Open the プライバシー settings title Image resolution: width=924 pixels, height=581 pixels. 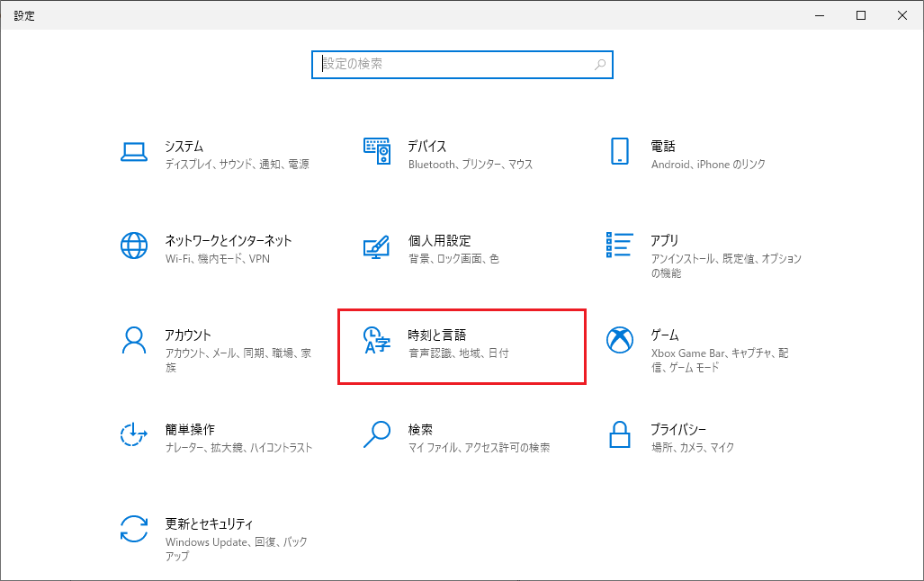coord(678,430)
